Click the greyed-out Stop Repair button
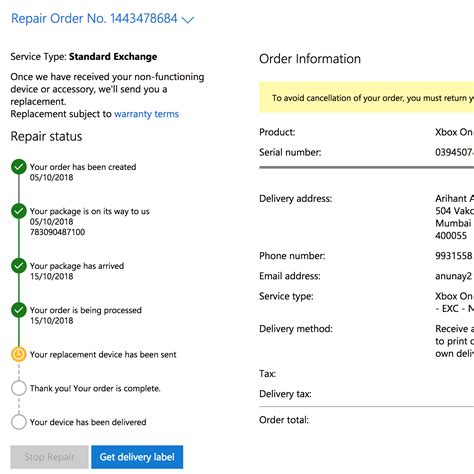This screenshot has width=474, height=474. pyautogui.click(x=49, y=457)
